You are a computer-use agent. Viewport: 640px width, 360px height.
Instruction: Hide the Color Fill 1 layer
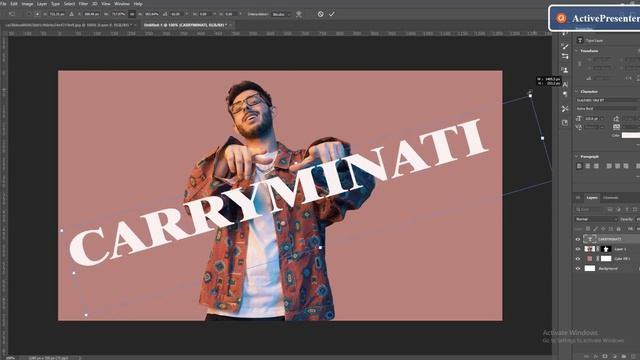(x=578, y=259)
